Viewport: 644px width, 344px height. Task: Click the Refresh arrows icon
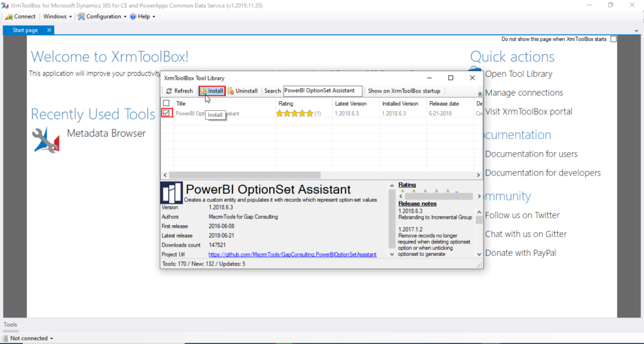click(169, 91)
